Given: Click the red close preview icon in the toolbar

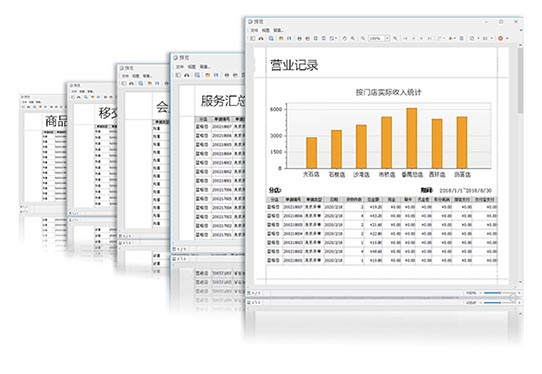Looking at the screenshot, I should click(x=500, y=38).
